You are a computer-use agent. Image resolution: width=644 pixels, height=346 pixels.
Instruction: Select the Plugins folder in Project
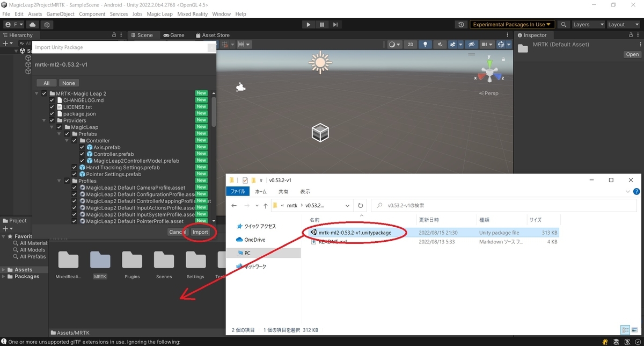[x=132, y=264]
